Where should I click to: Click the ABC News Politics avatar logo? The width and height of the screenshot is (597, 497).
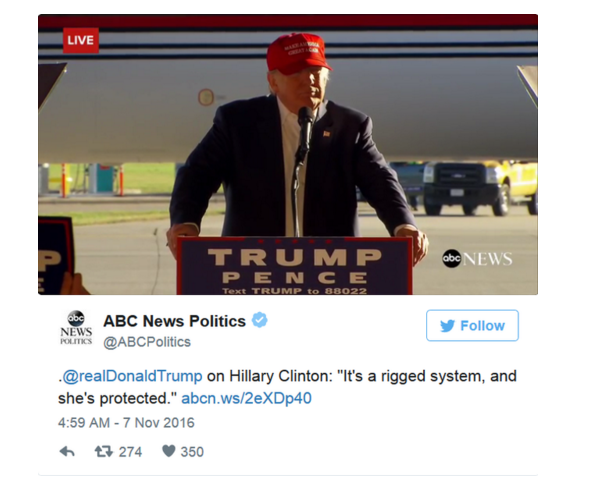click(76, 328)
